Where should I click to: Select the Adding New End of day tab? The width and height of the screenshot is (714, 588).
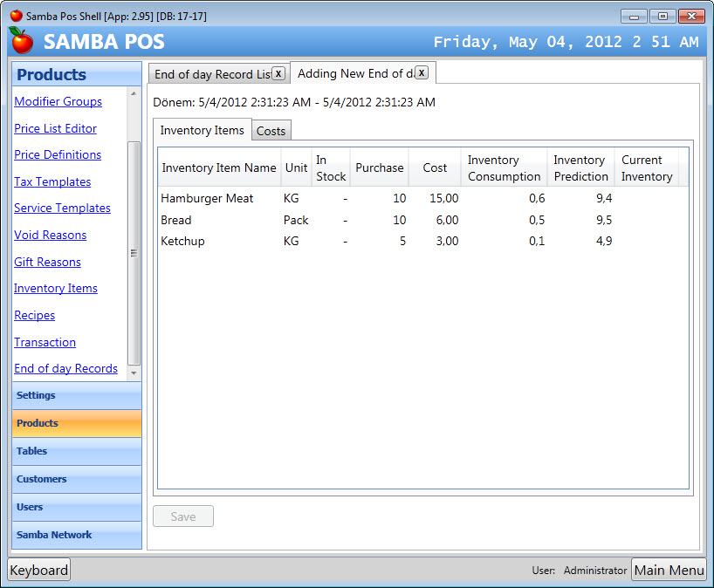point(362,72)
